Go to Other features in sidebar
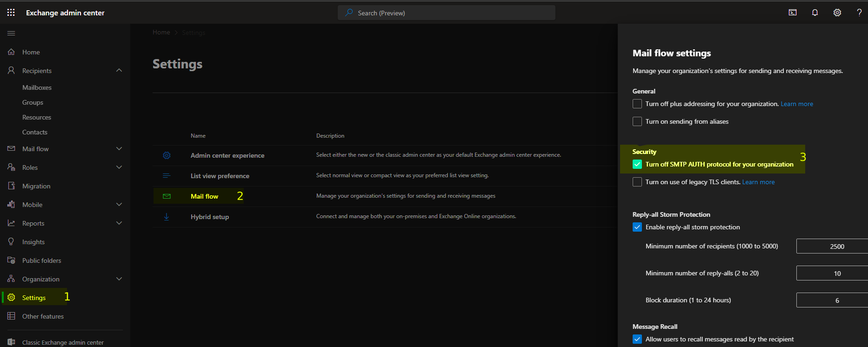 pos(43,316)
